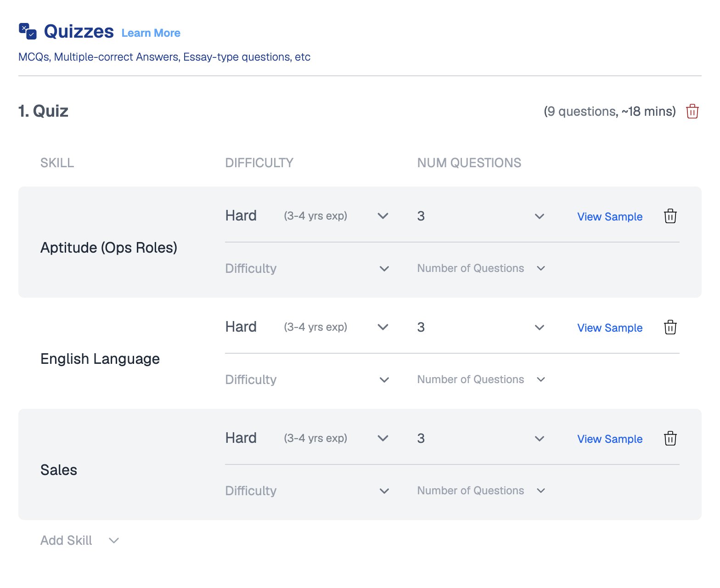
Task: Open empty Difficulty dropdown under English Language
Action: (x=307, y=379)
